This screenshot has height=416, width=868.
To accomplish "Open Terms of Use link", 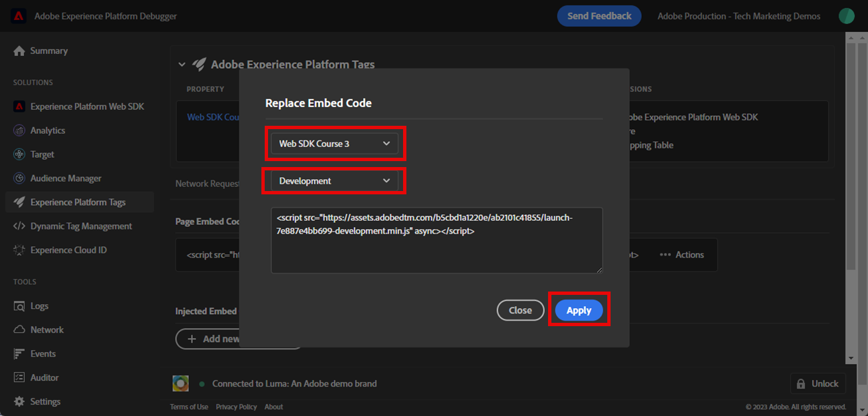I will [x=189, y=407].
